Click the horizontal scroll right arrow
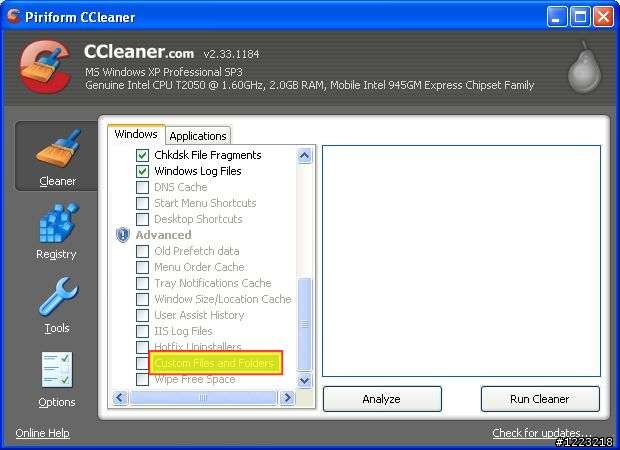620x450 pixels. click(287, 397)
